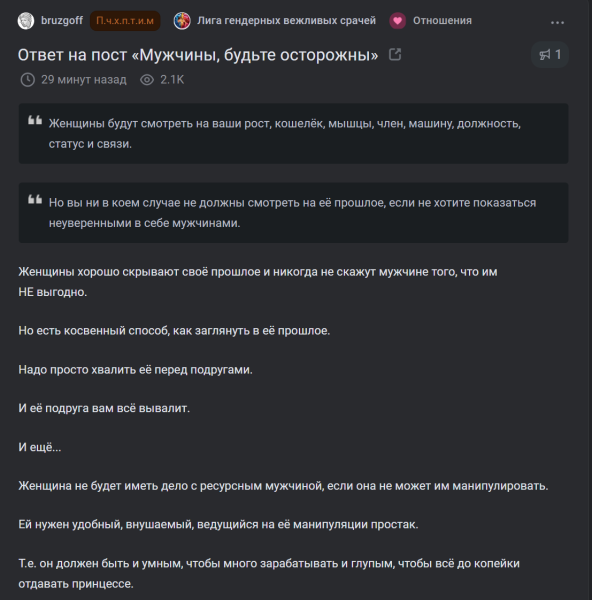This screenshot has height=600, width=592.
Task: Click the first quotation mark icon
Action: [x=35, y=120]
